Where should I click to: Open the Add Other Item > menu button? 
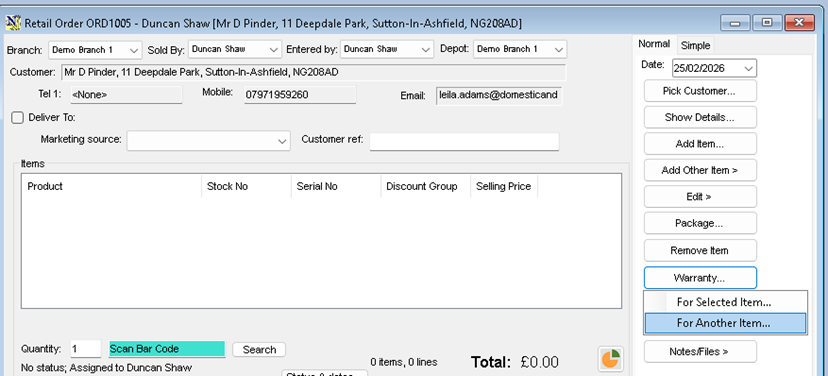(700, 170)
